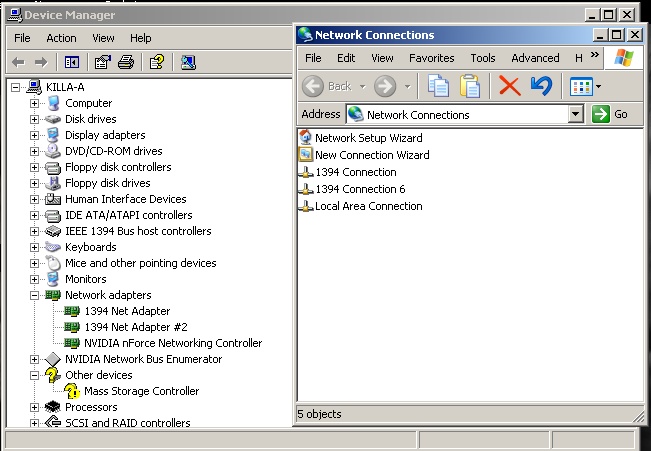
Task: Expand the Processors tree node
Action: point(35,407)
